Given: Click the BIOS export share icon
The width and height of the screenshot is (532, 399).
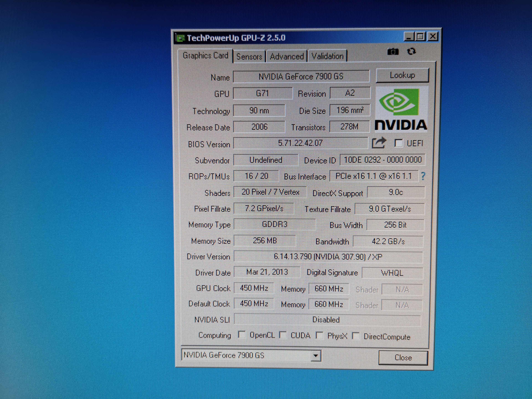Looking at the screenshot, I should 379,143.
